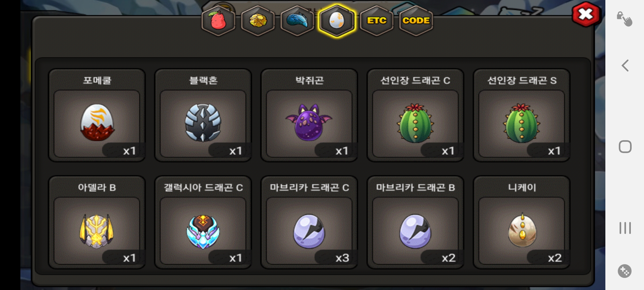Tap the Android back arrow
Image resolution: width=644 pixels, height=290 pixels.
625,66
